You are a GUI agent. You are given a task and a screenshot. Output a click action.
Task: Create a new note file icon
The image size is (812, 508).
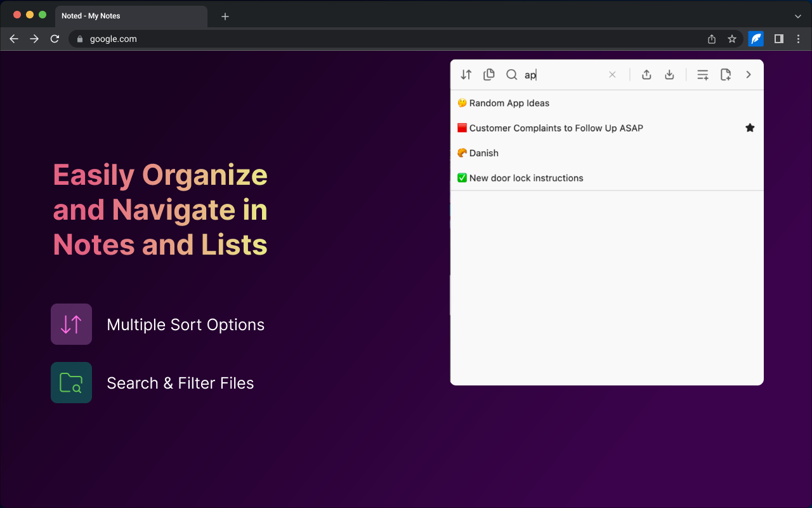click(x=726, y=75)
